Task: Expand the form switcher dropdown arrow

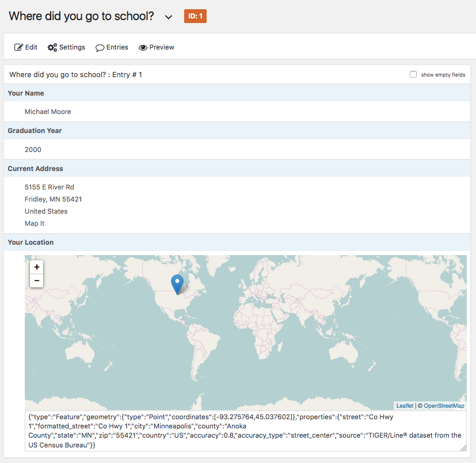Action: pyautogui.click(x=169, y=17)
